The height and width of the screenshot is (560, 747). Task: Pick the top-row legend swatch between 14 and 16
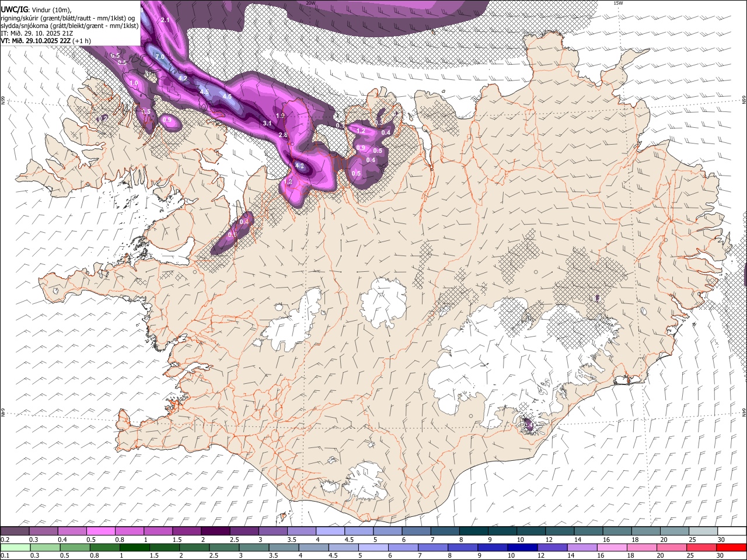(x=588, y=531)
